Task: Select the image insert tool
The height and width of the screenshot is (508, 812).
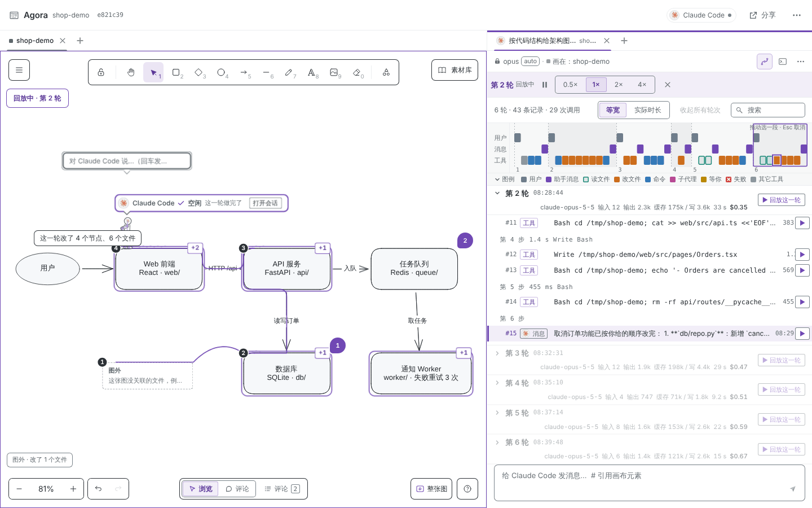Action: coord(334,72)
